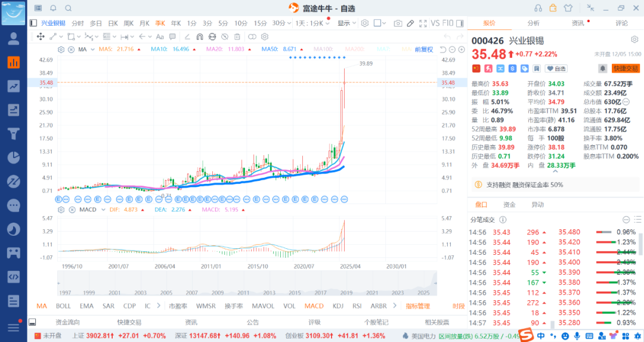Enable the magnet snap tool
The width and height of the screenshot is (644, 342).
(200, 36)
